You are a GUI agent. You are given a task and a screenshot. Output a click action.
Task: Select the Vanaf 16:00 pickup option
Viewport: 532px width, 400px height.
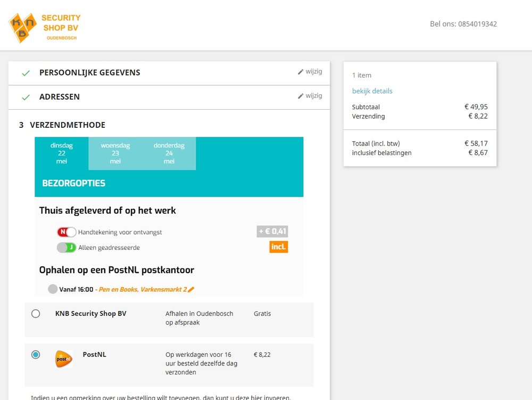point(53,289)
